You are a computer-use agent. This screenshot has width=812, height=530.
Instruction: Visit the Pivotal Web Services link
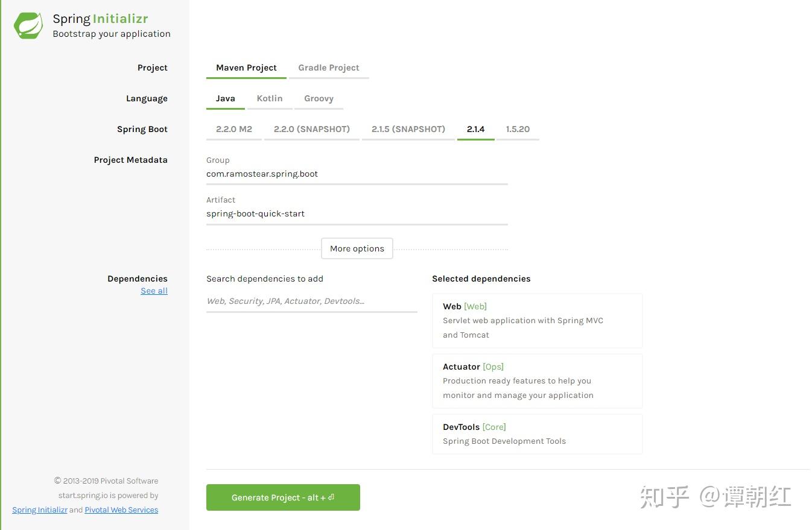(x=121, y=509)
